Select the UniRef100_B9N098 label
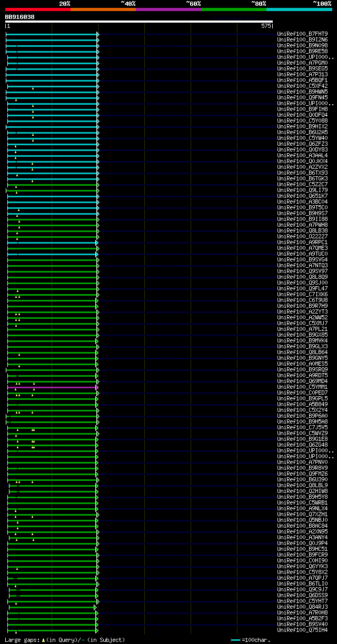337x644 pixels. point(302,46)
